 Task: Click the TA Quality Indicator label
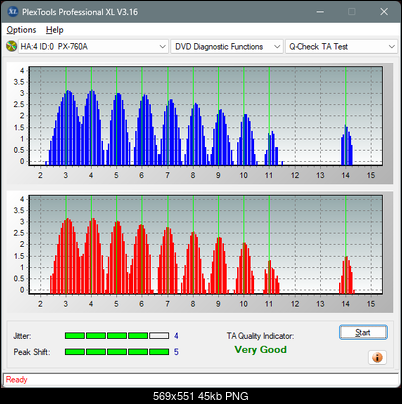click(260, 336)
